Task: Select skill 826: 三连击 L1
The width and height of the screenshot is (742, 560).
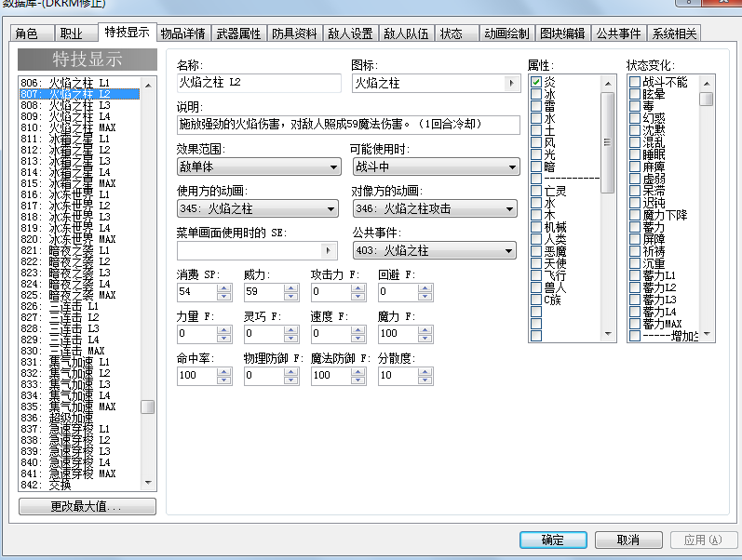Action: pyautogui.click(x=79, y=306)
